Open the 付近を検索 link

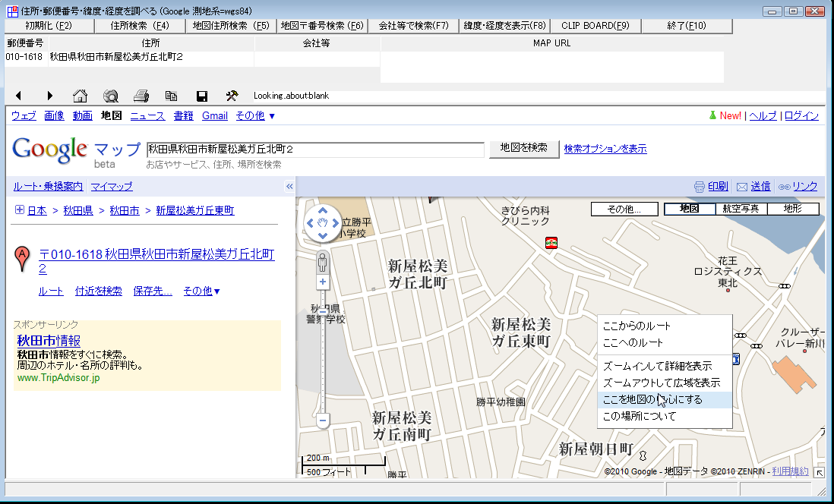99,291
